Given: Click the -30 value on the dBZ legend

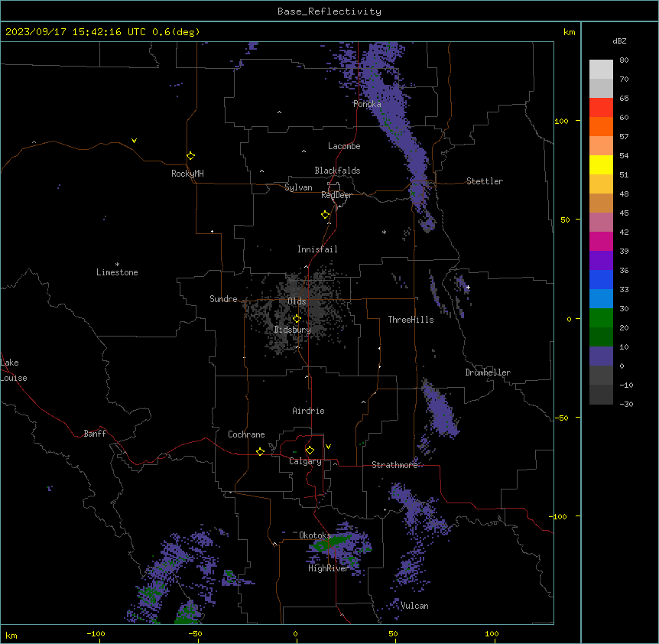Looking at the screenshot, I should [626, 404].
